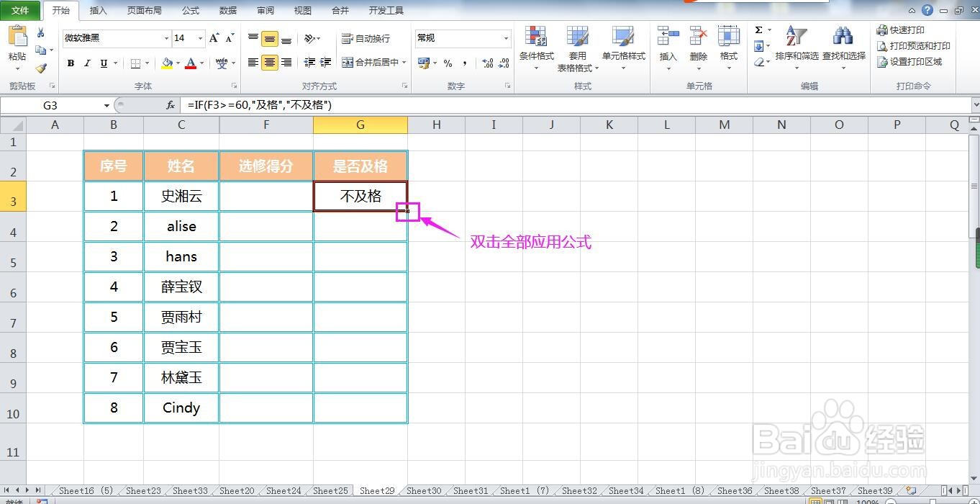Open the font name dropdown 微软雅黑

click(x=166, y=38)
